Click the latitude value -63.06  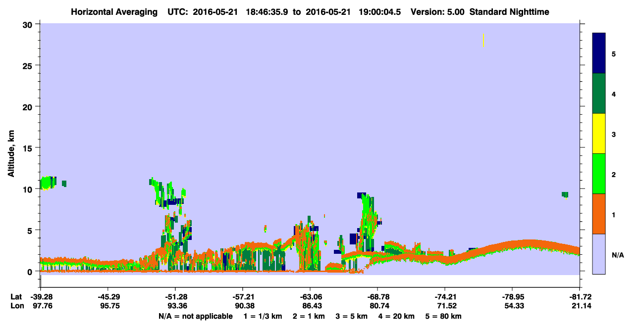310,297
